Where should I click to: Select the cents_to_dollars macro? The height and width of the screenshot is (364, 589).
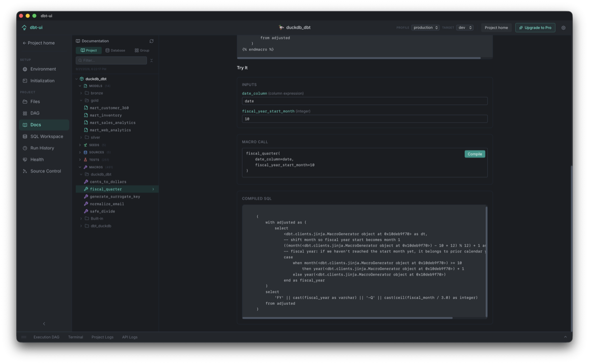[108, 182]
